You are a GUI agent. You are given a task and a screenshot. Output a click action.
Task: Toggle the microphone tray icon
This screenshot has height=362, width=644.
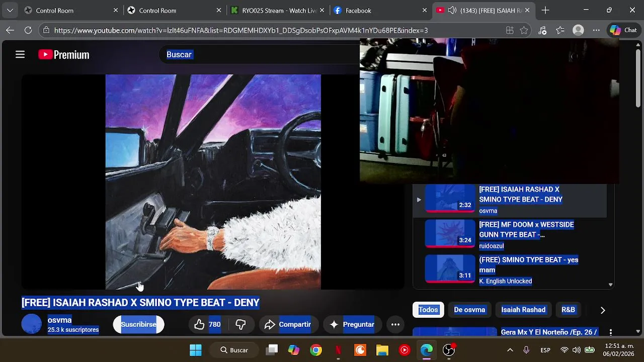(526, 350)
